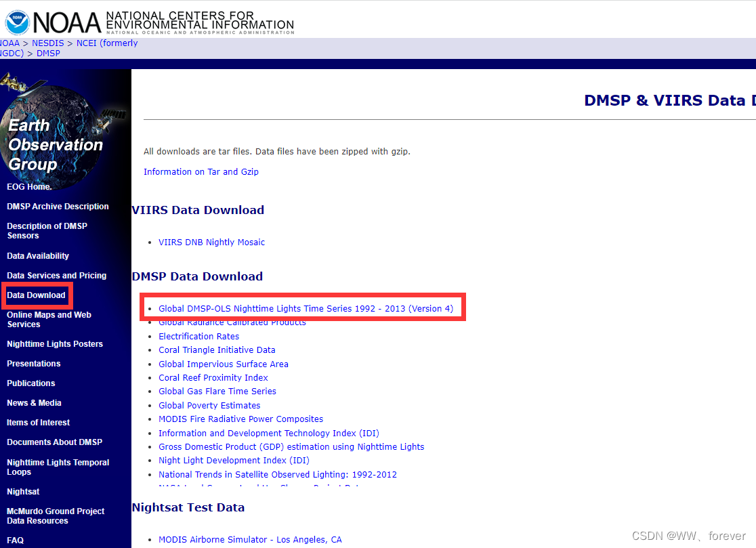Open the NESDIS breadcrumb link

coord(47,43)
